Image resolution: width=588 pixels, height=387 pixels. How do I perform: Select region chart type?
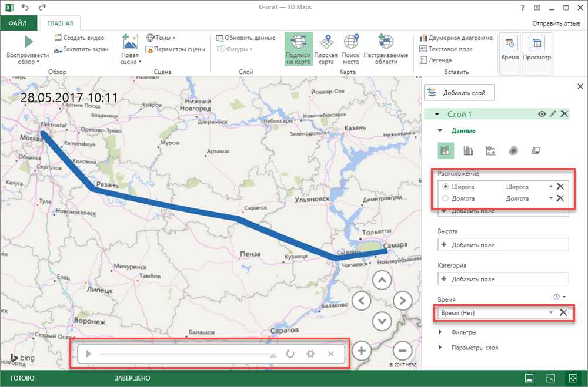click(536, 150)
